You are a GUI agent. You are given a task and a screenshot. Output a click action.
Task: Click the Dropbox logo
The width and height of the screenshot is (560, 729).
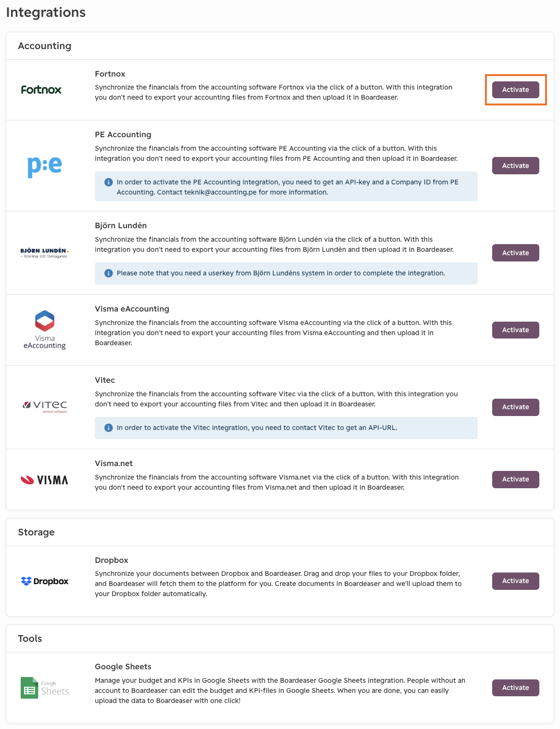[x=45, y=581]
